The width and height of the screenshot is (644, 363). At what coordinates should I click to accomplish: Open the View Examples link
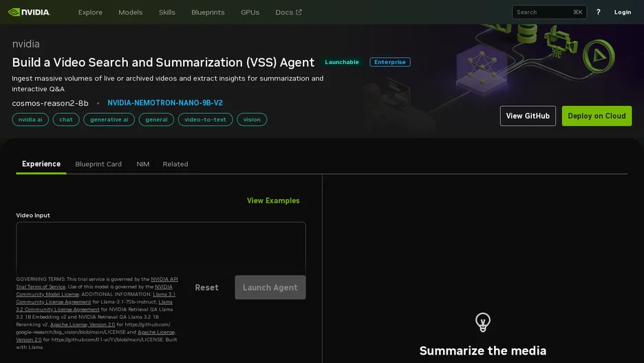tap(273, 200)
